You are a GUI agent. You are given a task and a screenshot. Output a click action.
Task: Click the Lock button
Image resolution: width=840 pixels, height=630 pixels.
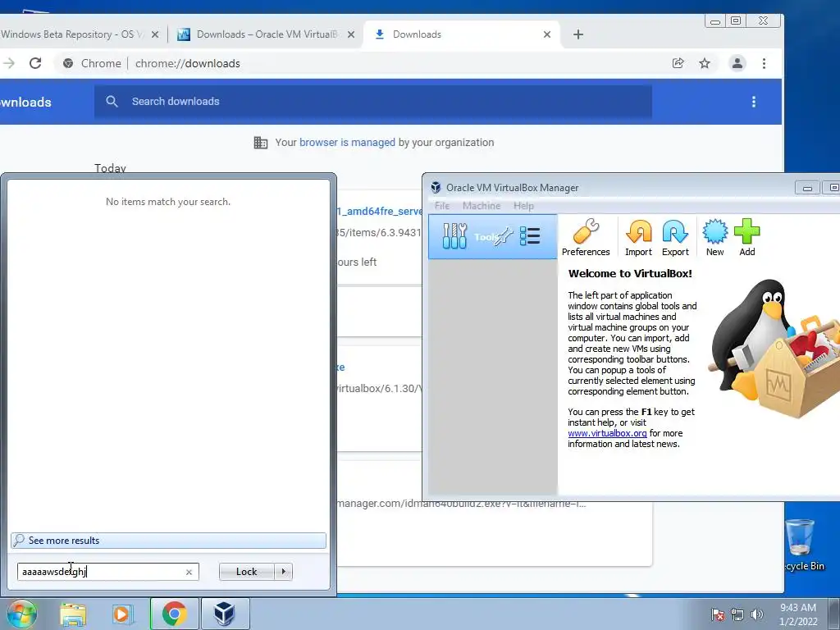246,572
